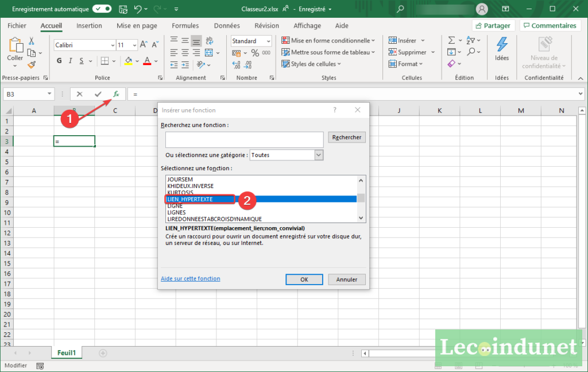
Task: Click the add new sheet plus icon
Action: tap(103, 353)
